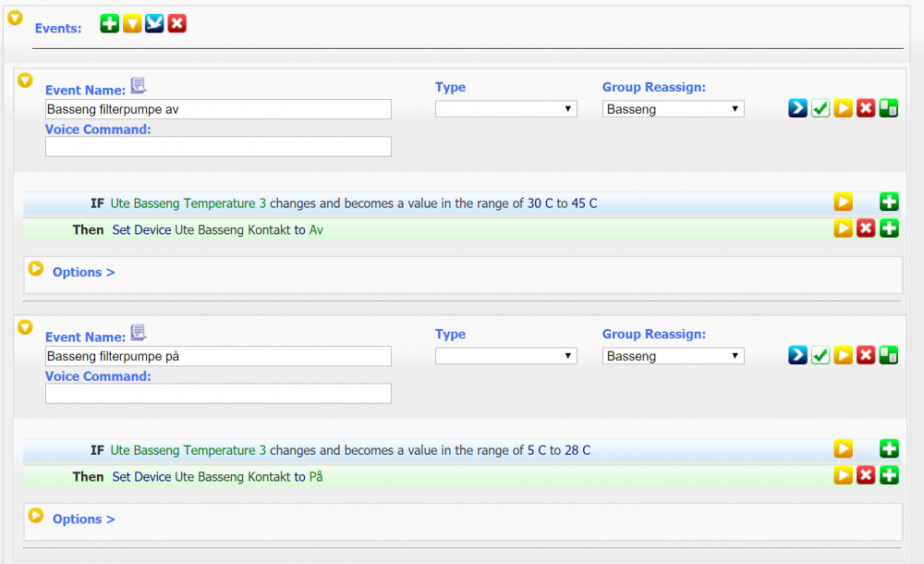
Task: Open Type dropdown for 'Basseng filterpumpe av' event
Action: pyautogui.click(x=505, y=109)
